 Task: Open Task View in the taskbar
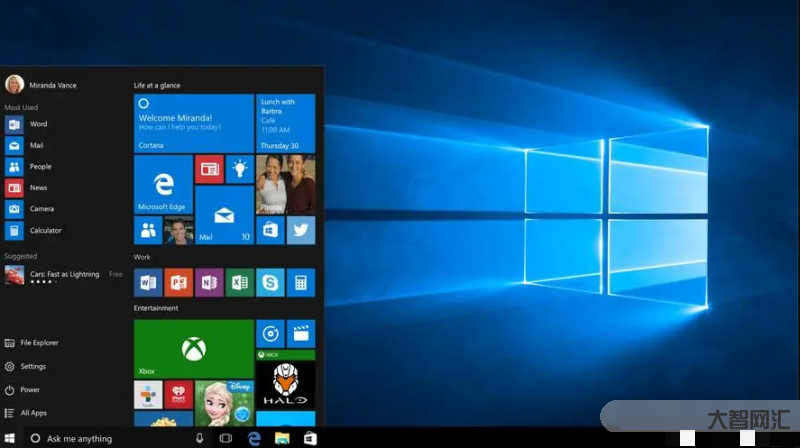click(x=226, y=438)
